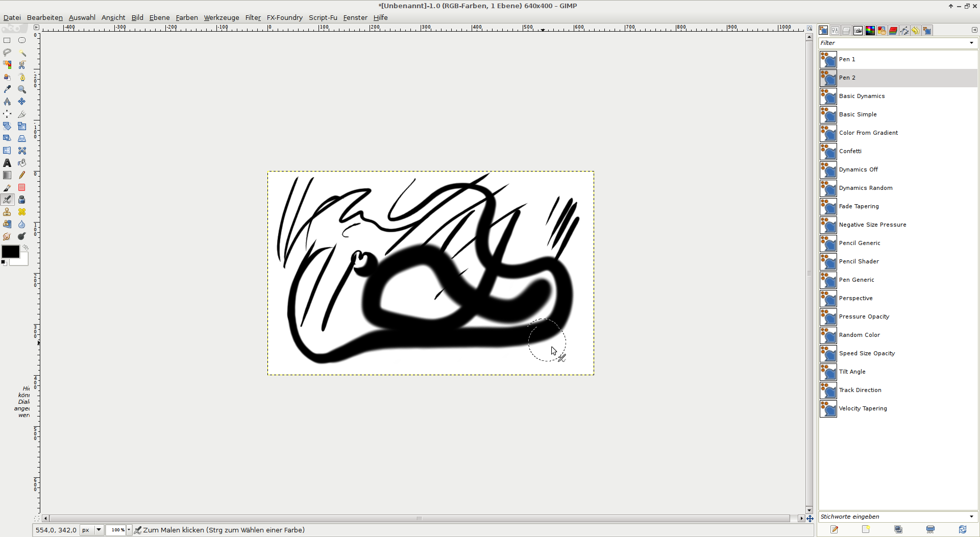Choose the Scissors Select tool
The image size is (980, 537).
[x=22, y=65]
